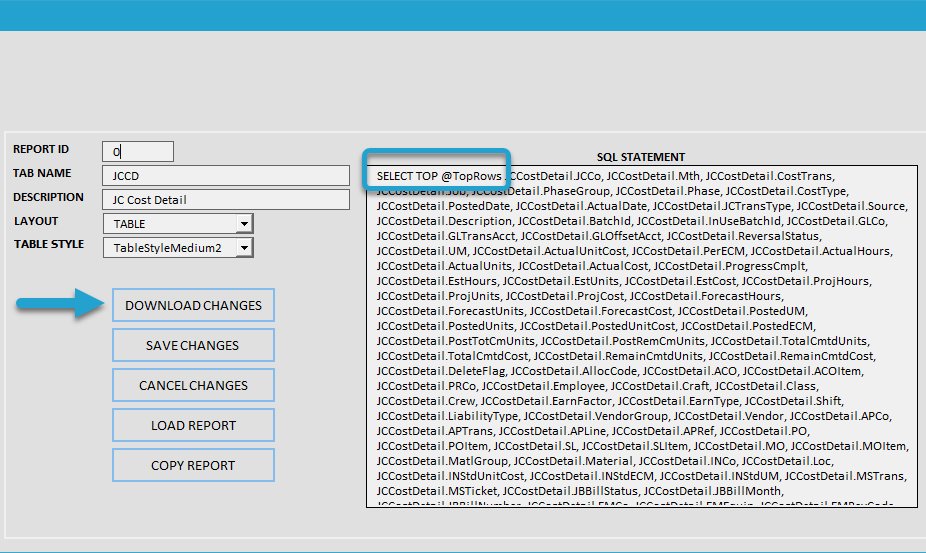
Task: Open the TABLE STYLE dropdown arrow
Action: click(x=244, y=248)
